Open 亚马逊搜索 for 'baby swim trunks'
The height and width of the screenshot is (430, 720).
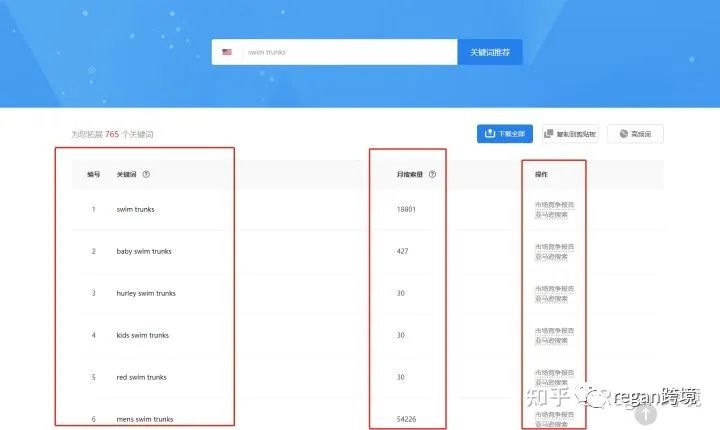click(x=551, y=257)
